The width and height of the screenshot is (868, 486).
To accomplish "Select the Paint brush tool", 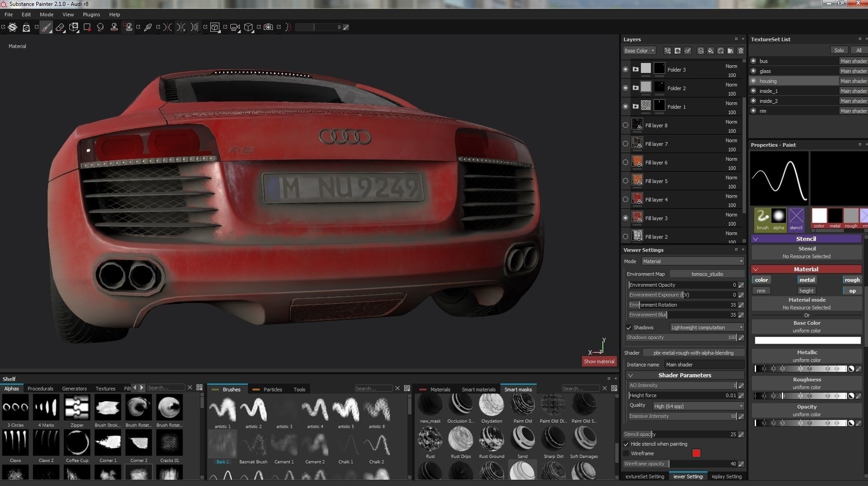I will pyautogui.click(x=46, y=27).
